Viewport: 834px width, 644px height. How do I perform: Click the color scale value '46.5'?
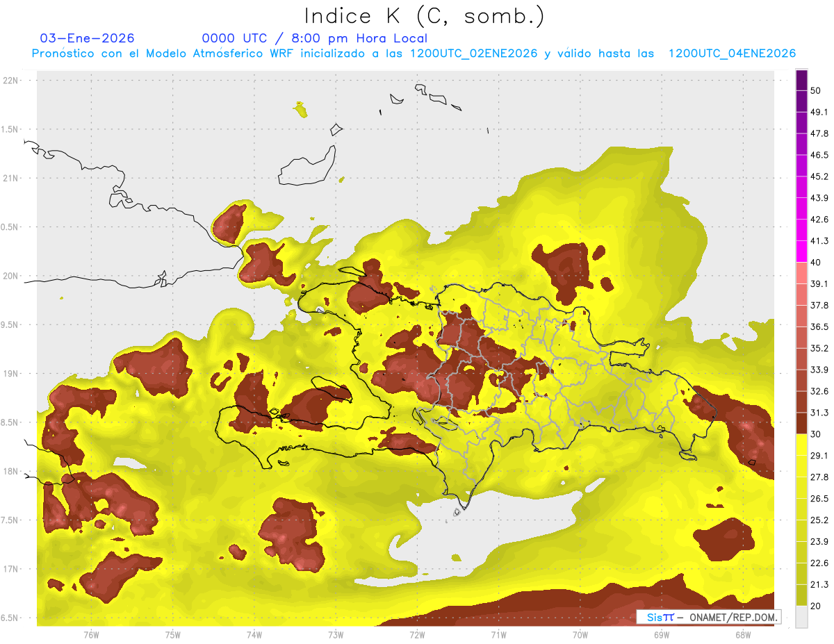819,155
